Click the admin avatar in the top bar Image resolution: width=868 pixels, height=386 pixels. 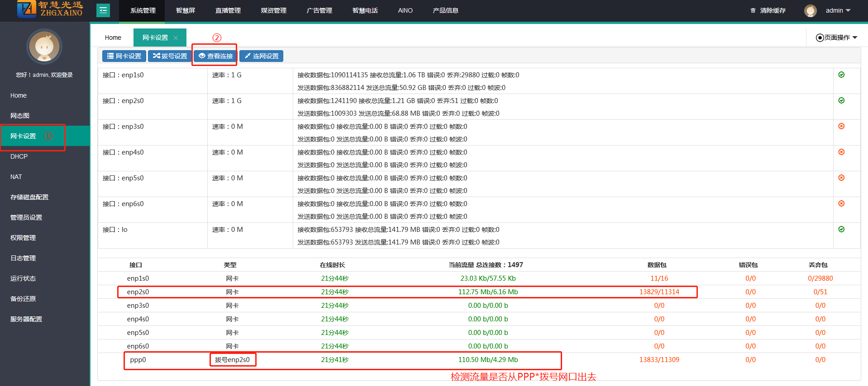pyautogui.click(x=810, y=10)
